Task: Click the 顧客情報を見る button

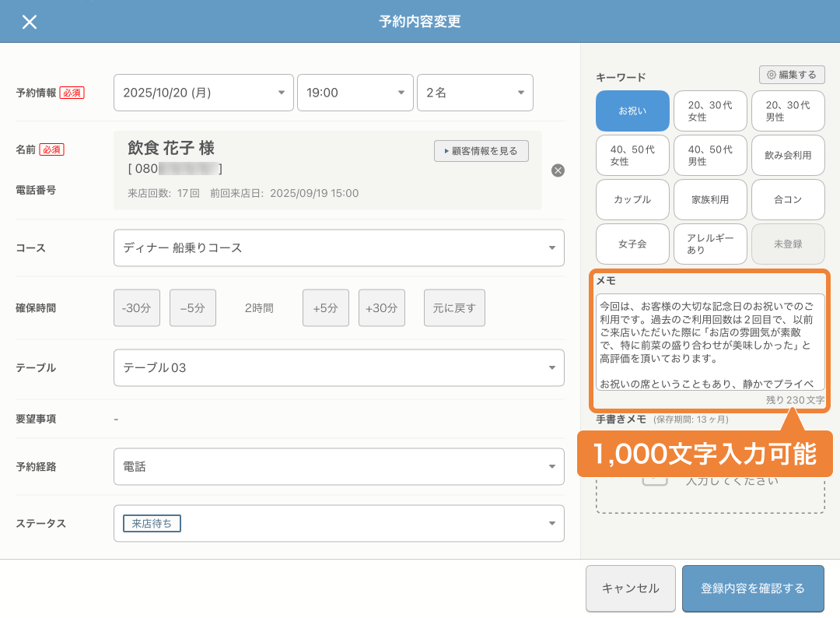Action: click(x=481, y=151)
